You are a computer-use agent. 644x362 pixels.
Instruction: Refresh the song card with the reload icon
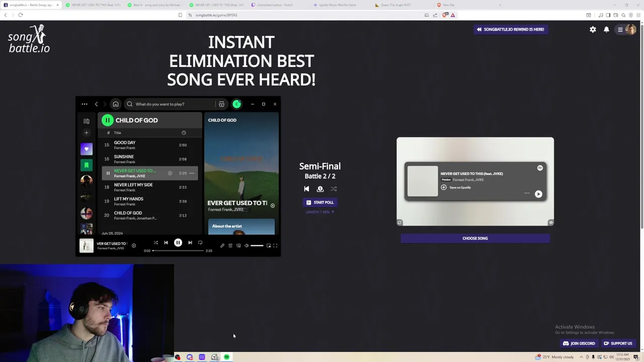coord(399,223)
